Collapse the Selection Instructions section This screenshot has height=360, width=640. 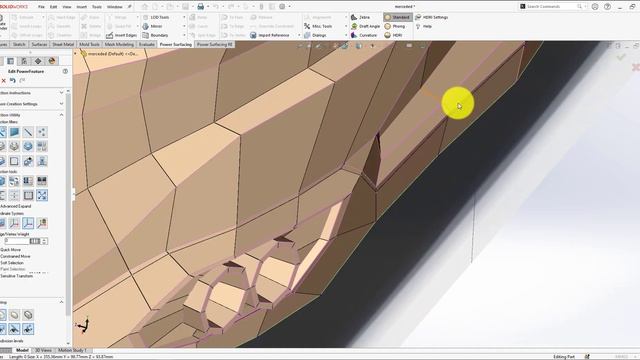click(62, 93)
